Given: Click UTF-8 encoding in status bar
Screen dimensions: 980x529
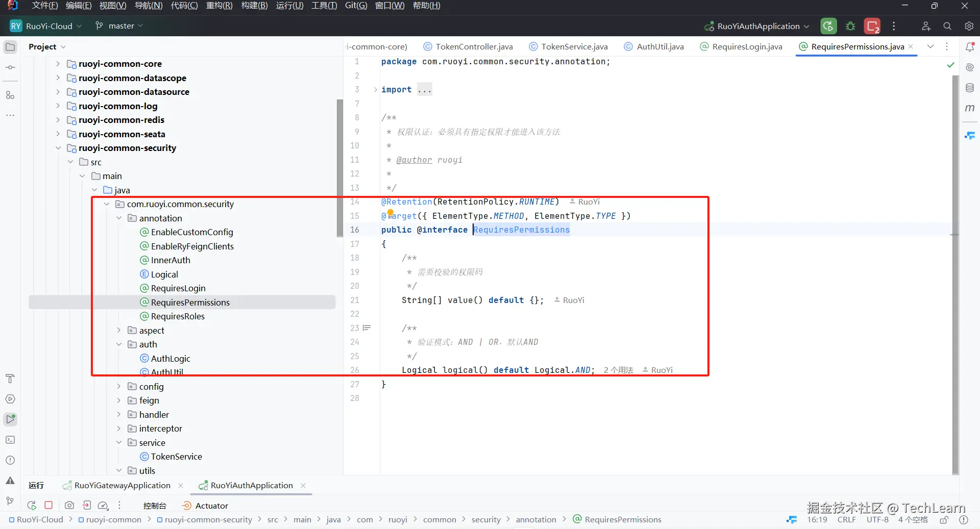Looking at the screenshot, I should (877, 520).
